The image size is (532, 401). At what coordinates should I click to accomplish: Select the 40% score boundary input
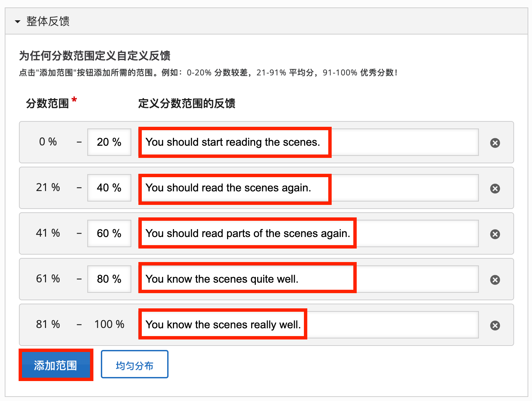tap(109, 188)
